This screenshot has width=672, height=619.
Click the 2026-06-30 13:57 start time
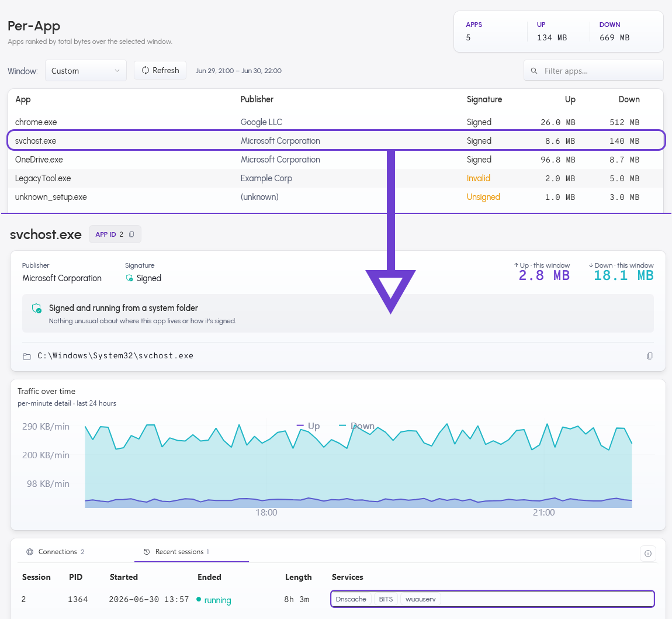point(148,599)
